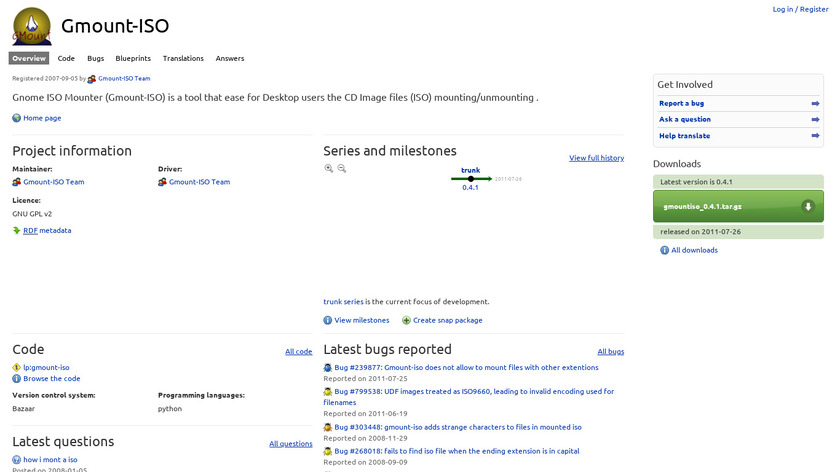Click the team icon in Registered by line
The image size is (840, 472).
click(92, 79)
